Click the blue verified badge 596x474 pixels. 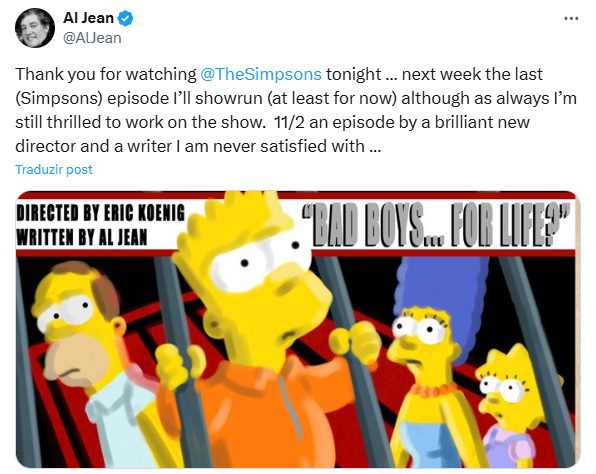point(125,18)
